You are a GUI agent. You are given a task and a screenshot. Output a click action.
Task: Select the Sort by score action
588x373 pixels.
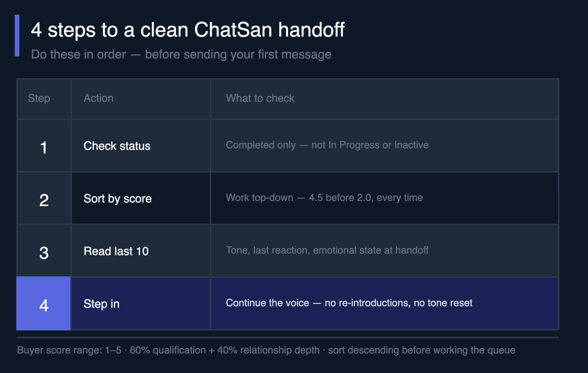click(118, 199)
